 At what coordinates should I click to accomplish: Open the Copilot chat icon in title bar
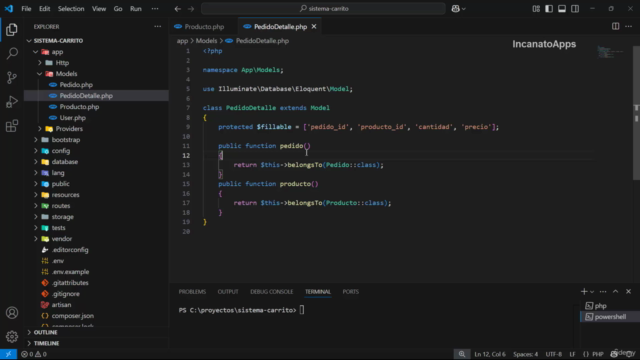pos(456,9)
